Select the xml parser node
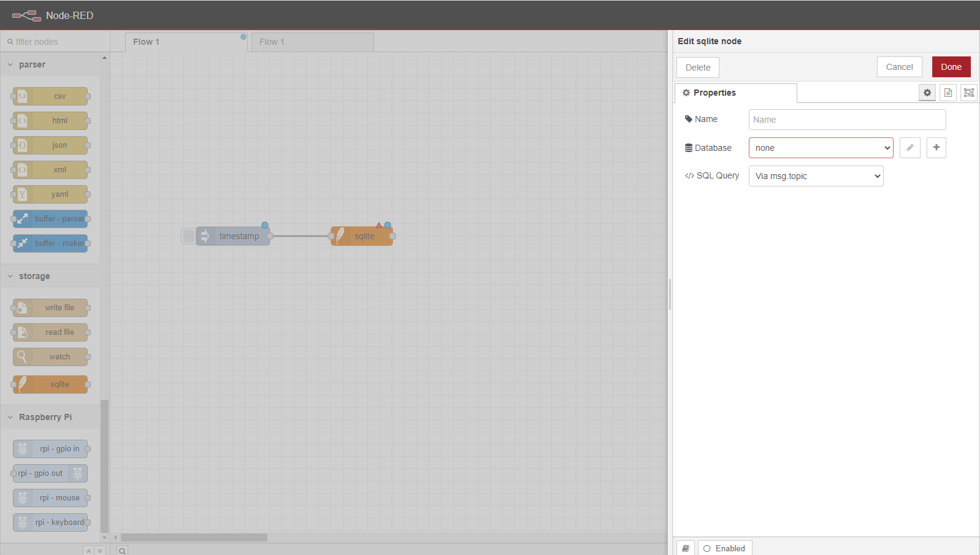 tap(50, 170)
